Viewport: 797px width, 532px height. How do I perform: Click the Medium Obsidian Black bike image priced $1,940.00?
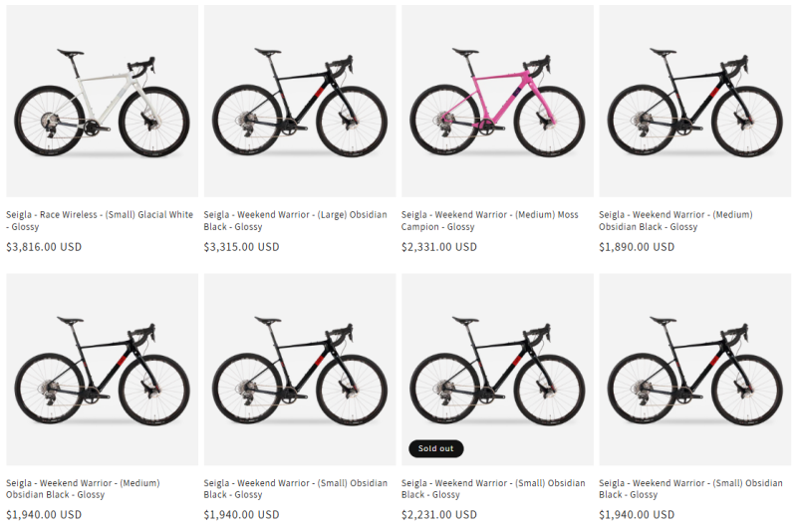click(x=102, y=370)
